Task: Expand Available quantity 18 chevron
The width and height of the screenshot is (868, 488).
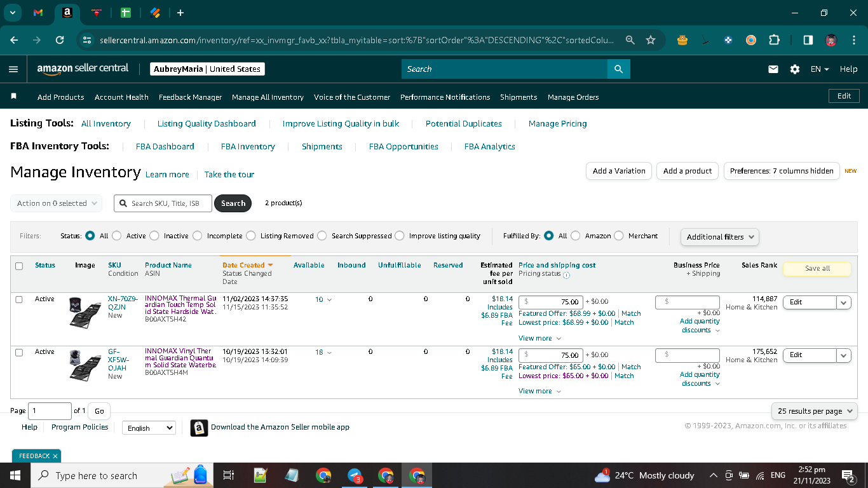Action: (329, 353)
